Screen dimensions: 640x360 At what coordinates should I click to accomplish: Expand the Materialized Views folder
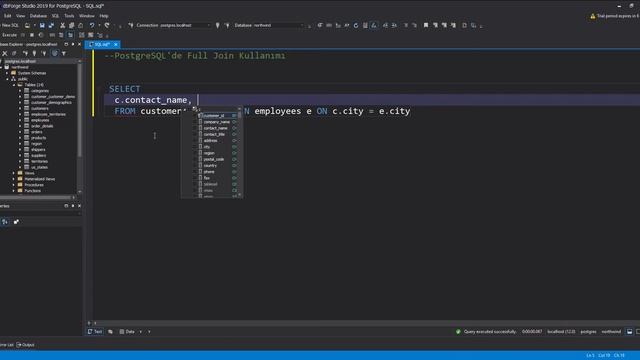pos(13,179)
